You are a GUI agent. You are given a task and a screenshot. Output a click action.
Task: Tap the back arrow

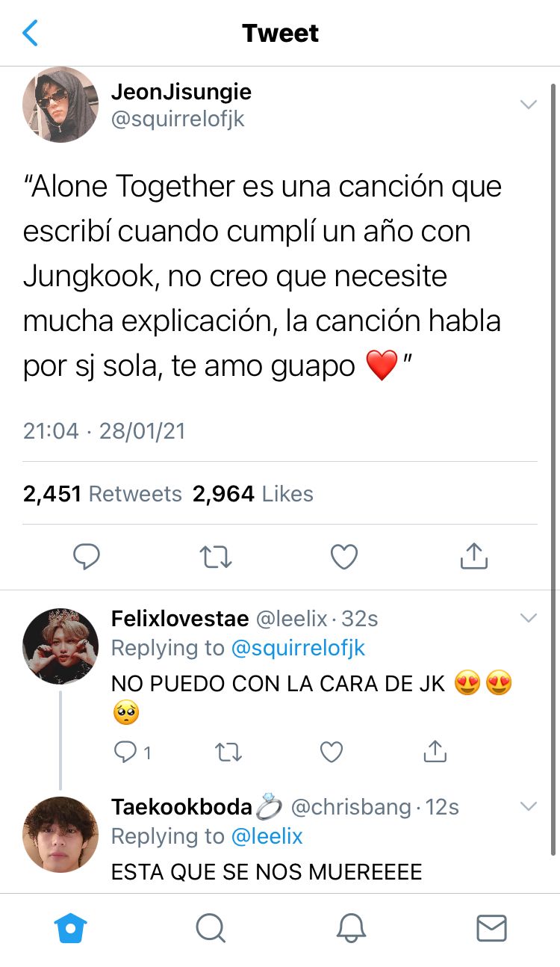(x=30, y=33)
